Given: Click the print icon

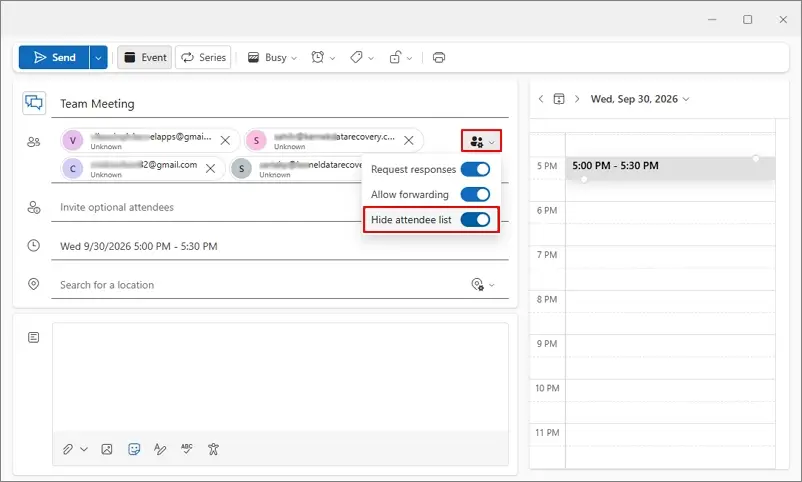Looking at the screenshot, I should click(439, 57).
